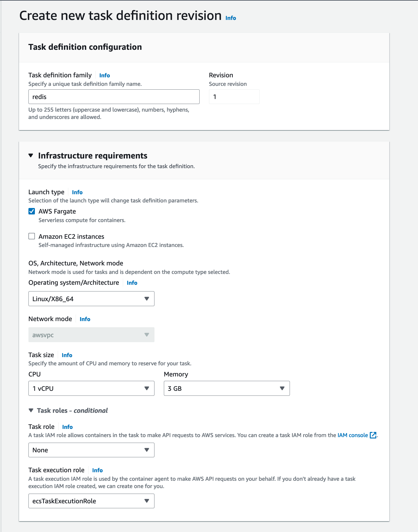Collapse the Infrastructure requirements section
The height and width of the screenshot is (532, 418).
[x=31, y=156]
